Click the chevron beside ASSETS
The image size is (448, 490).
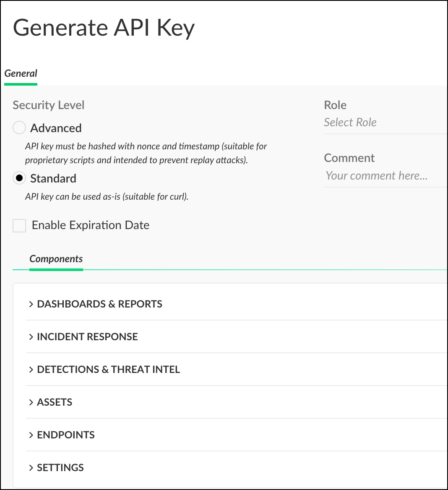[x=31, y=402]
